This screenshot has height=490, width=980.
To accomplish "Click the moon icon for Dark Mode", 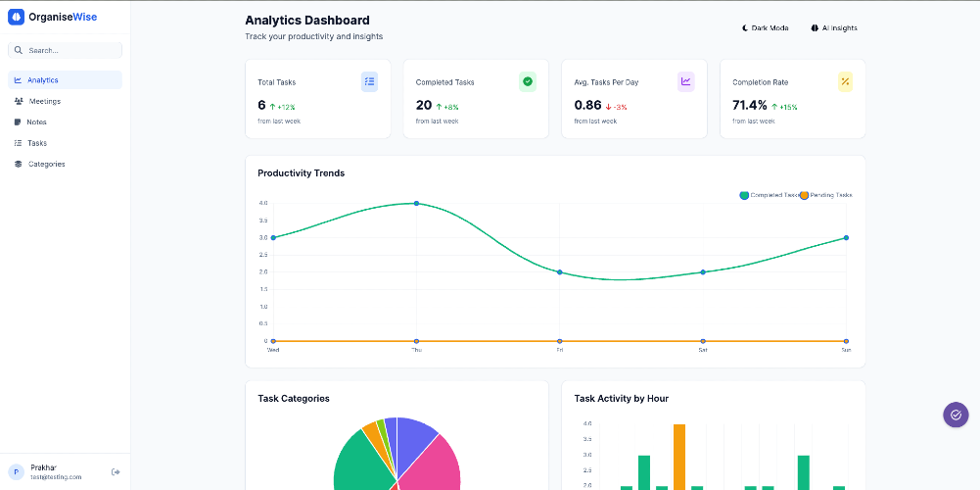I will coord(745,28).
